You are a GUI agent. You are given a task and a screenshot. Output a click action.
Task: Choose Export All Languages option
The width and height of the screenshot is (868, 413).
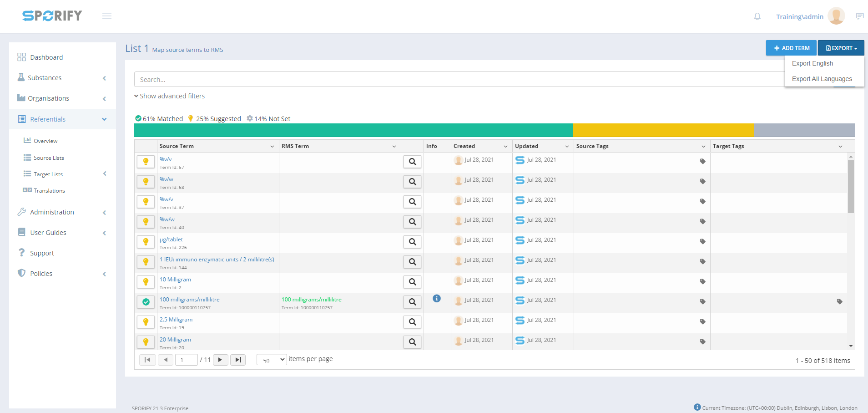click(822, 79)
